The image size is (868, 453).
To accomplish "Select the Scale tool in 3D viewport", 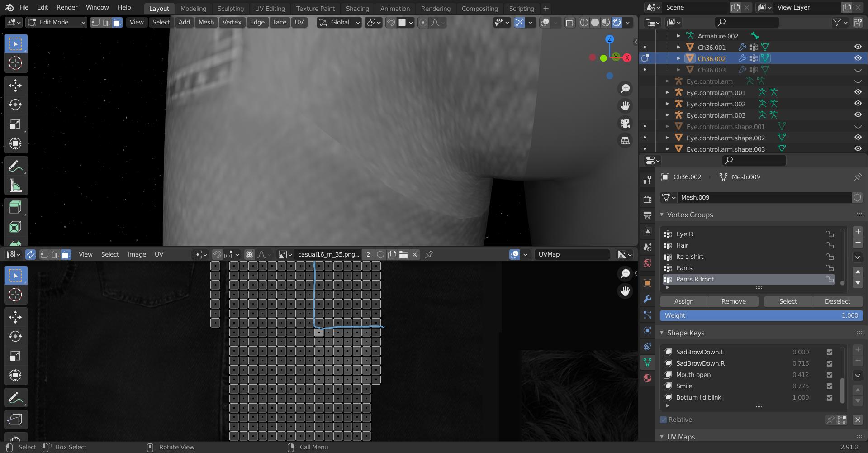I will coord(15,124).
